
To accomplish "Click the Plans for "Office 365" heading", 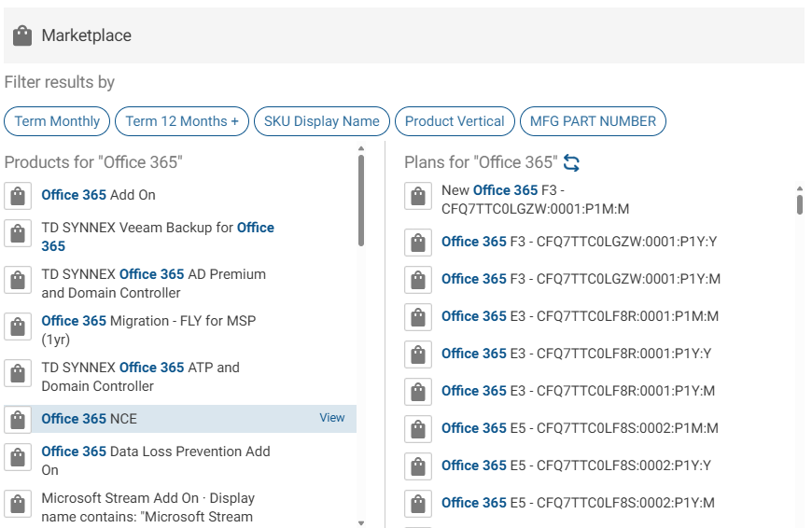I will pyautogui.click(x=481, y=162).
